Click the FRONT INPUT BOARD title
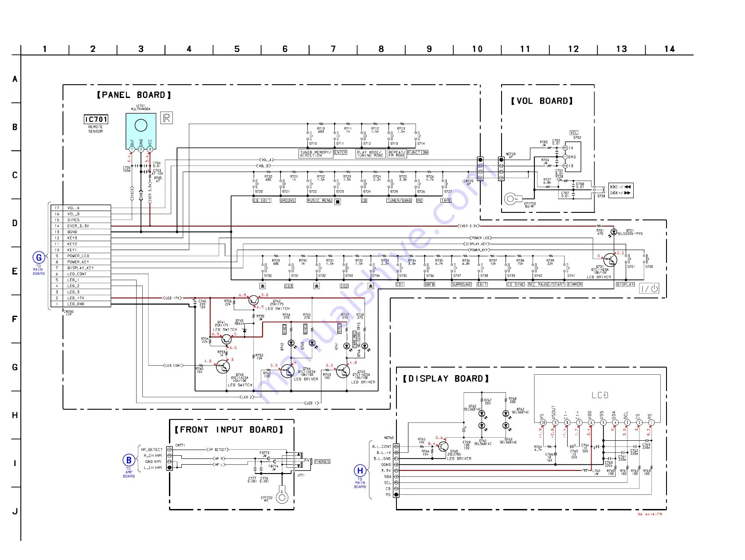Screen dimensions: 745x560 (x=229, y=430)
